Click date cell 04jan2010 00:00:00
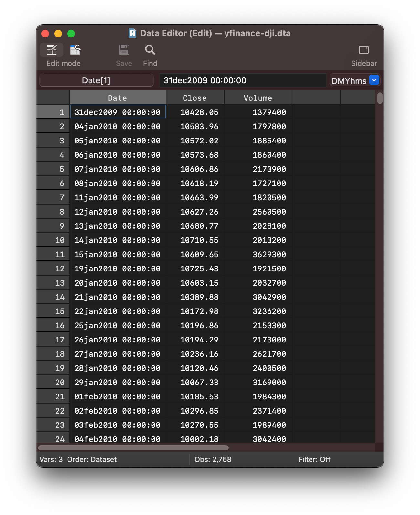 [x=118, y=126]
